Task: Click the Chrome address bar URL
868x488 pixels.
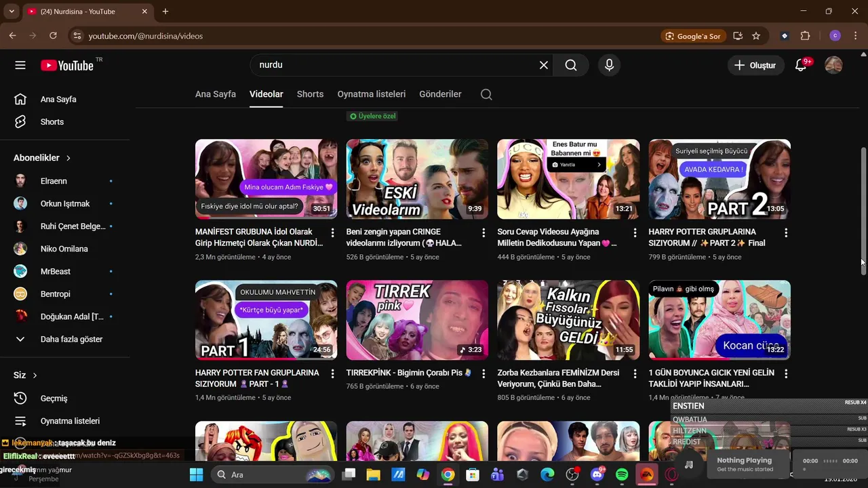Action: click(x=146, y=36)
